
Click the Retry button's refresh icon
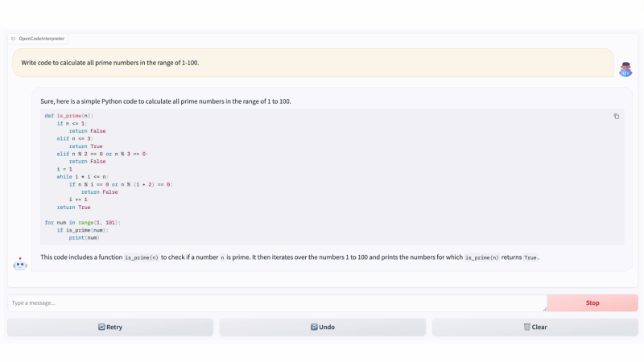click(101, 327)
